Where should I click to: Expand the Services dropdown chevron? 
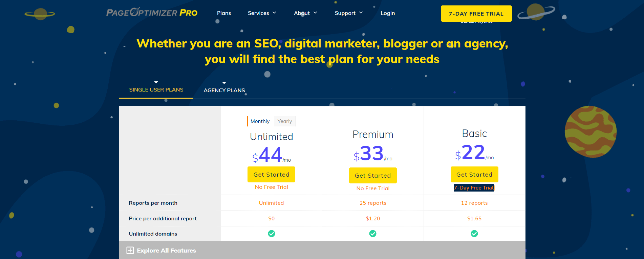coord(274,13)
